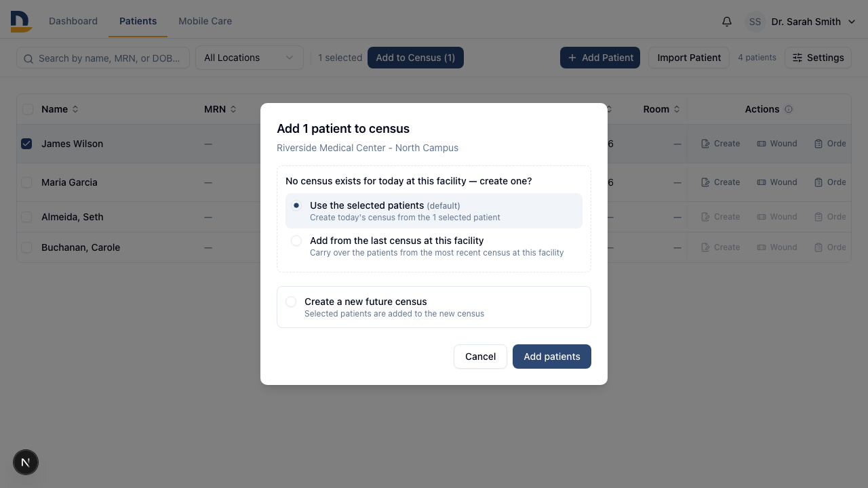The width and height of the screenshot is (868, 488).
Task: Click the Add Patient button
Action: [600, 58]
